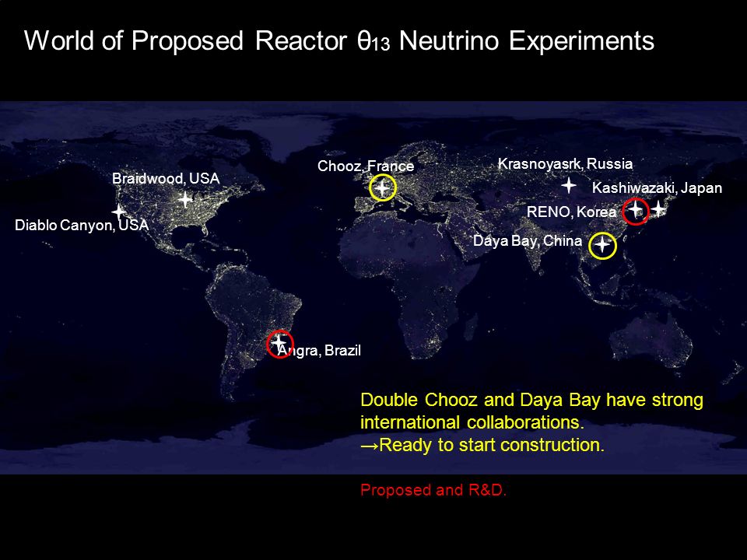The height and width of the screenshot is (560, 747).
Task: Click the RENO, Korea label
Action: (571, 212)
